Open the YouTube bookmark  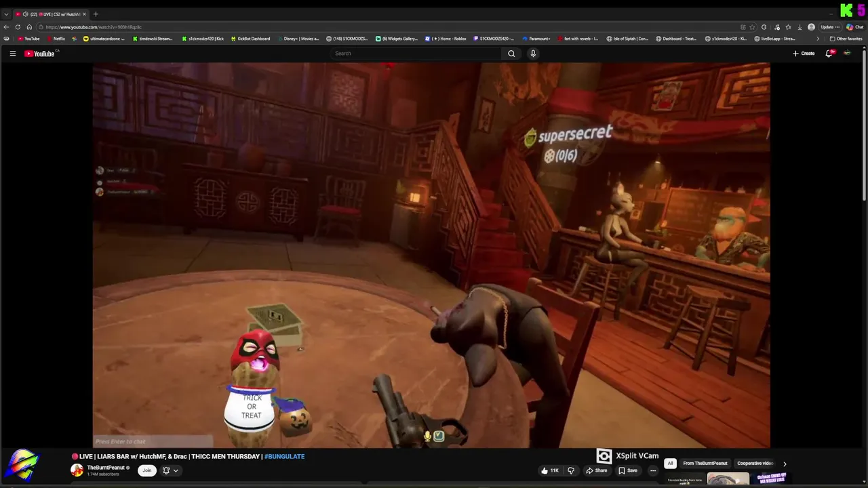point(28,39)
